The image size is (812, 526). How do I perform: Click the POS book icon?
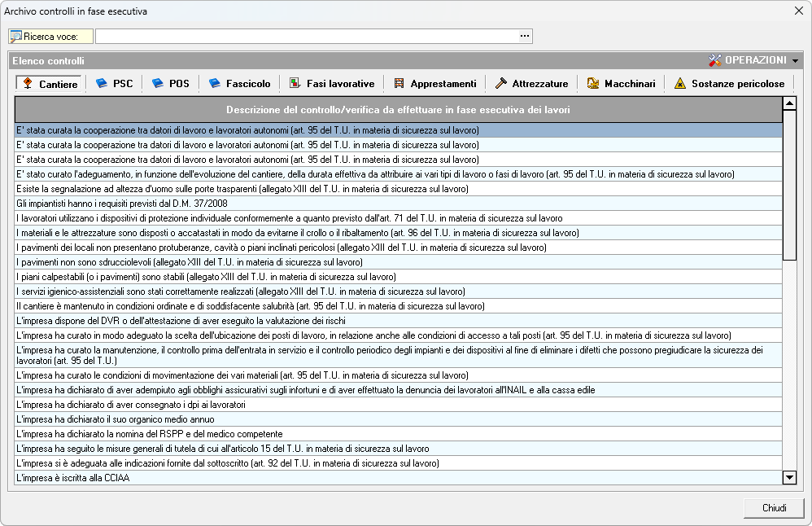pos(158,84)
